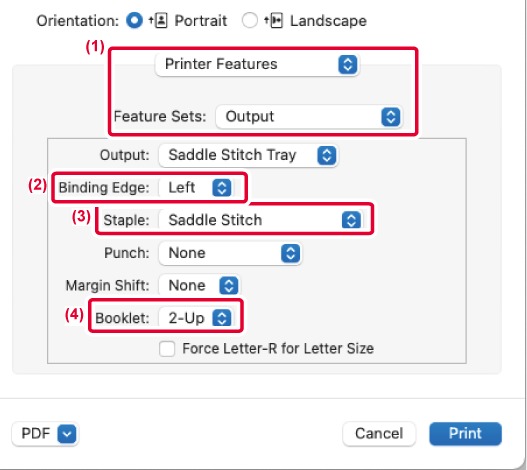Screen dimensions: 527x470
Task: Select the Landscape orientation radio button
Action: pos(250,21)
